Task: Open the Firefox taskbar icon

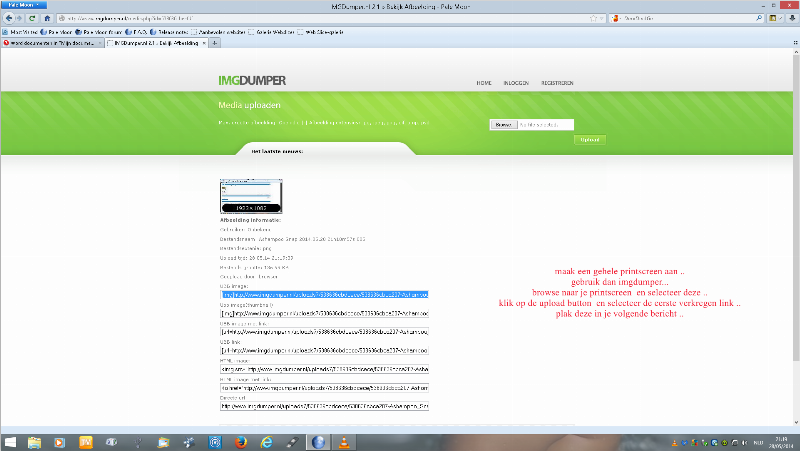Action: (241, 442)
